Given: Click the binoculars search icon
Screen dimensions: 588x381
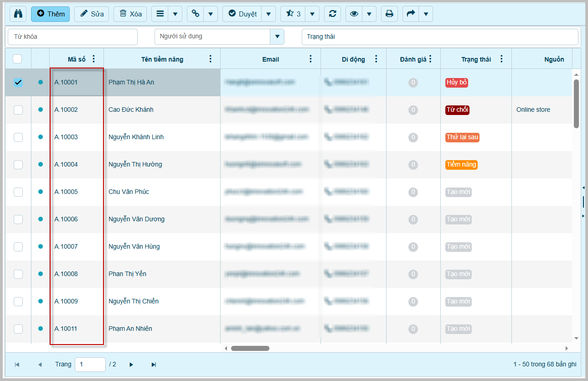Looking at the screenshot, I should [18, 14].
